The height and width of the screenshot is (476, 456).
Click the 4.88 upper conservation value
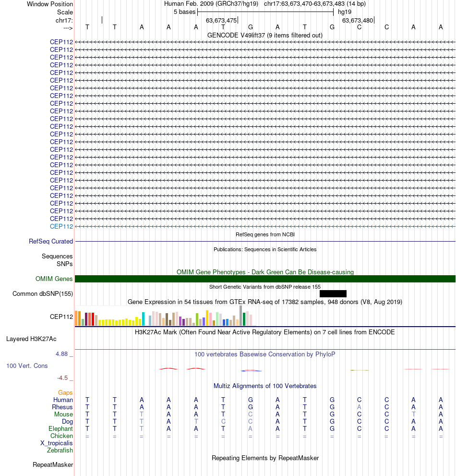click(x=61, y=354)
